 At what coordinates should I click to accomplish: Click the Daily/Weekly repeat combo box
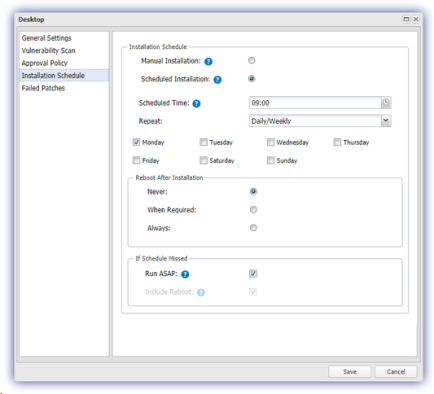coord(320,121)
